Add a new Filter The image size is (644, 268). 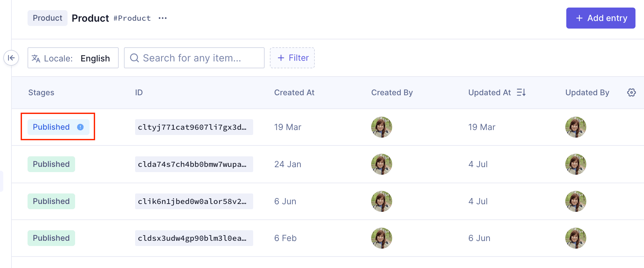pyautogui.click(x=292, y=58)
